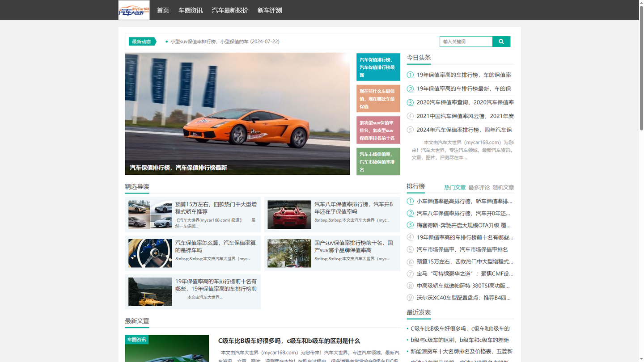Image resolution: width=644 pixels, height=362 pixels.
Task: Open ranking item 汽车八年保值率排行榜
Action: [463, 214]
